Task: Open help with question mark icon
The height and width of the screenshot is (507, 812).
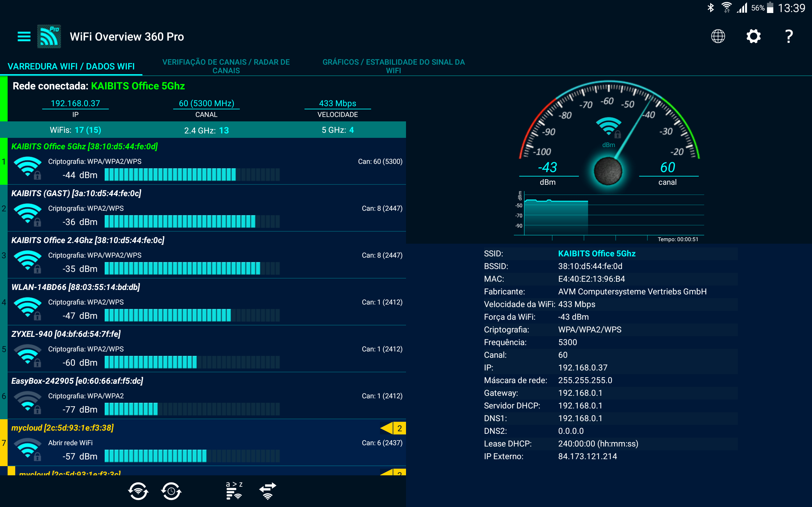Action: pyautogui.click(x=789, y=36)
